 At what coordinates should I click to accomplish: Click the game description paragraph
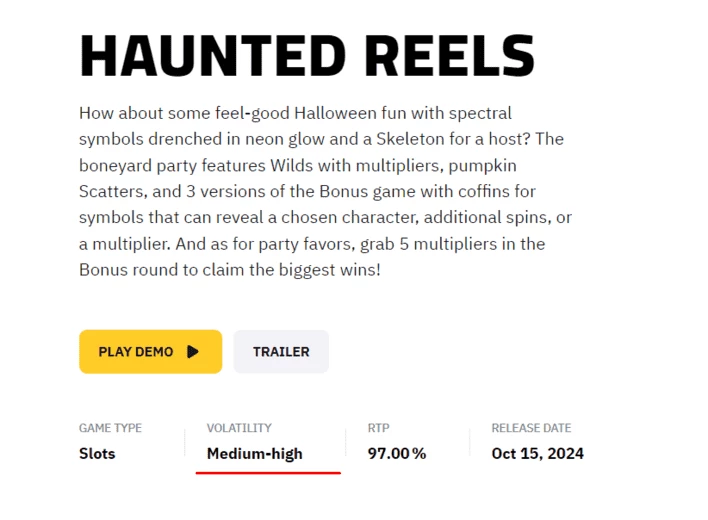[326, 191]
